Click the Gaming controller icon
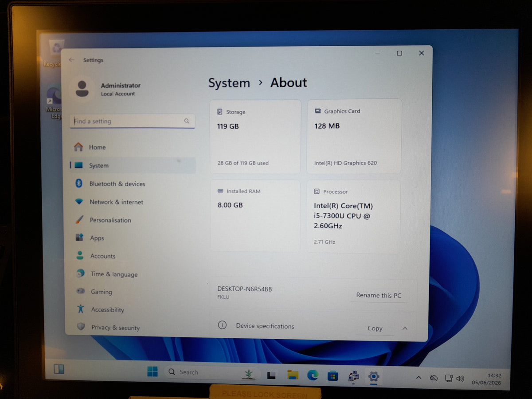 (x=81, y=291)
